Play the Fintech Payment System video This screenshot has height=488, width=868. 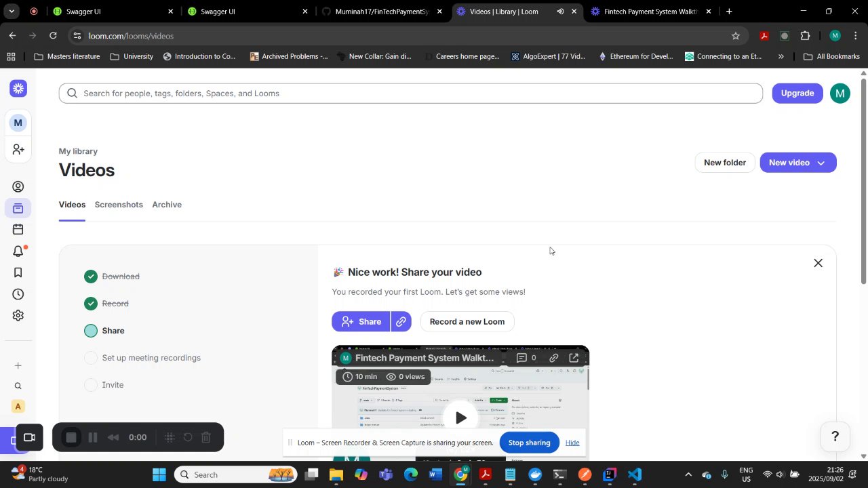click(460, 418)
